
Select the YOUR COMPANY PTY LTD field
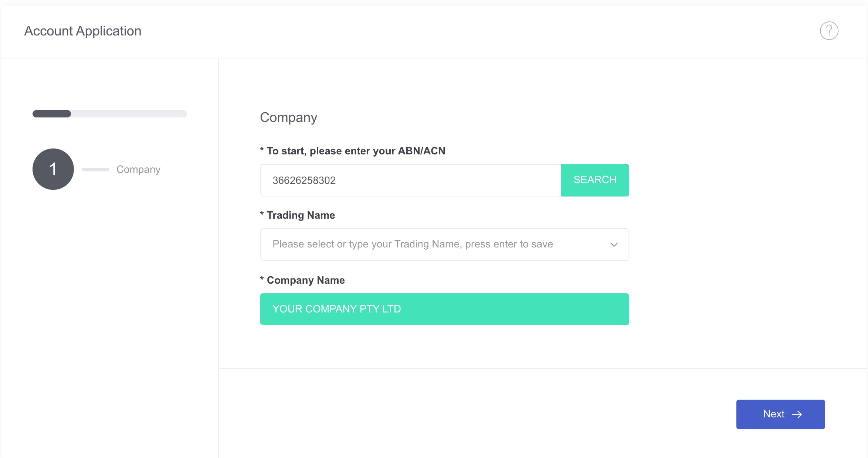[x=444, y=309]
